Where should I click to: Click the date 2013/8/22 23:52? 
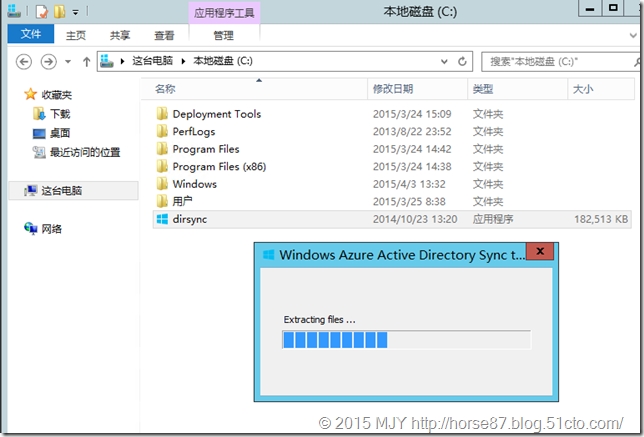click(x=412, y=131)
